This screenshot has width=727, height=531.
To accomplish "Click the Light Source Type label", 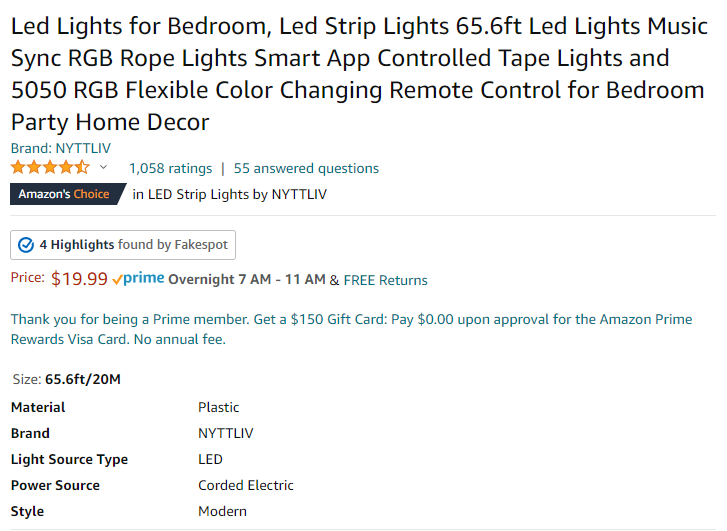I will click(x=69, y=460).
